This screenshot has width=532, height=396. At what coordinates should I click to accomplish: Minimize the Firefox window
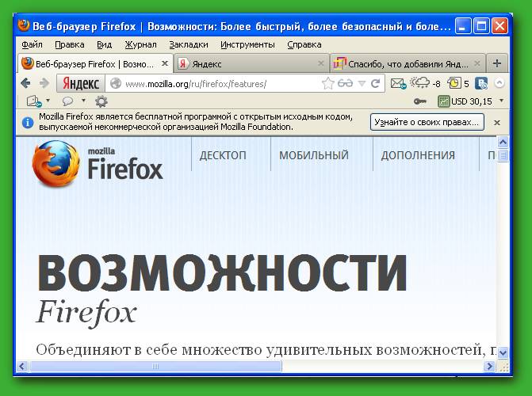[x=463, y=26]
